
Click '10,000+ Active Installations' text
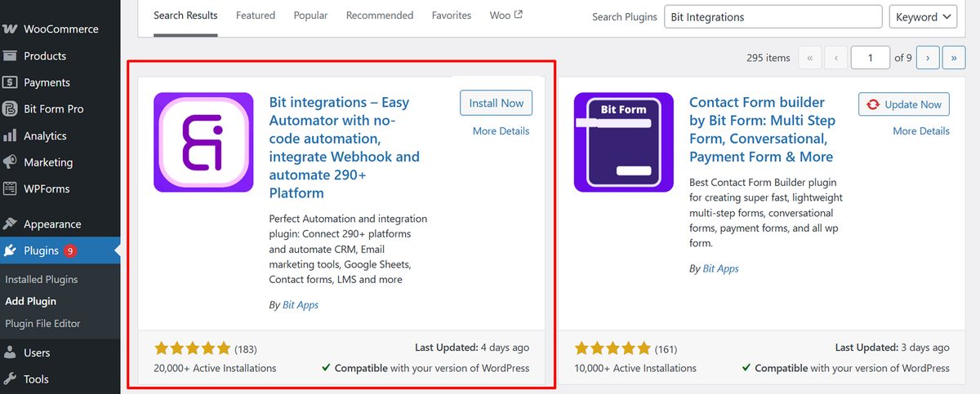coord(635,368)
